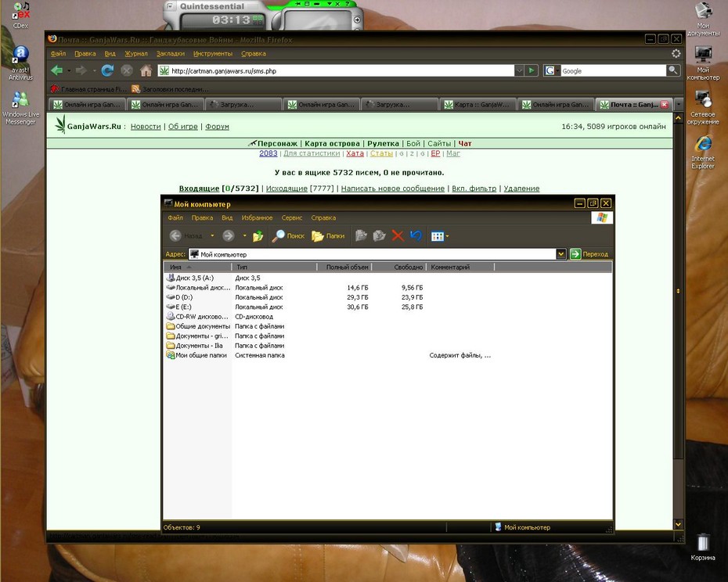
Task: Select the CD-RW drive entry
Action: (x=198, y=317)
